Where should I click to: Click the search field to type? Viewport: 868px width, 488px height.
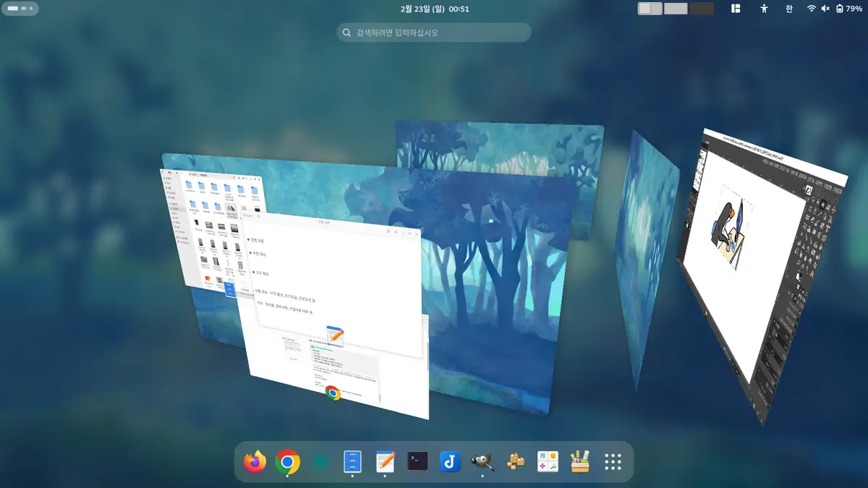click(434, 33)
